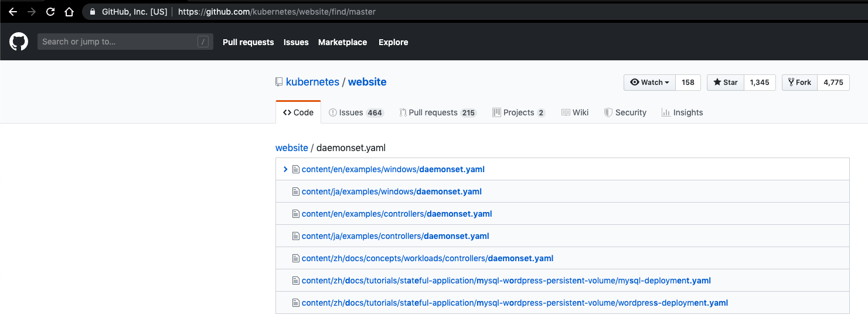
Task: Click the Marketplace navigation link
Action: (342, 42)
